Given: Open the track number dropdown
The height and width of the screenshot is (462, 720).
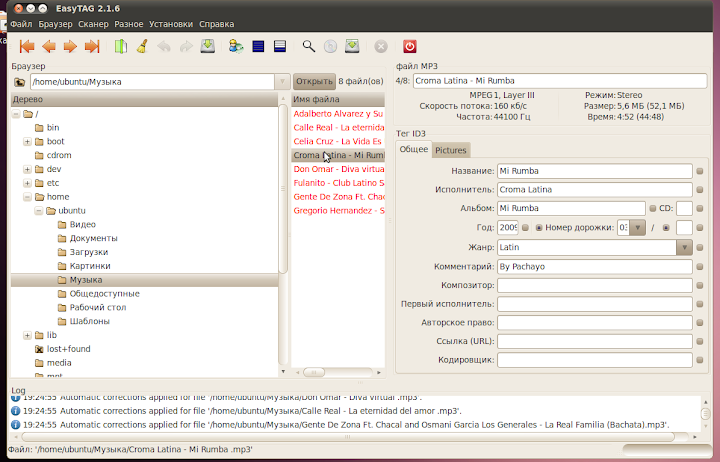Looking at the screenshot, I should pos(637,227).
